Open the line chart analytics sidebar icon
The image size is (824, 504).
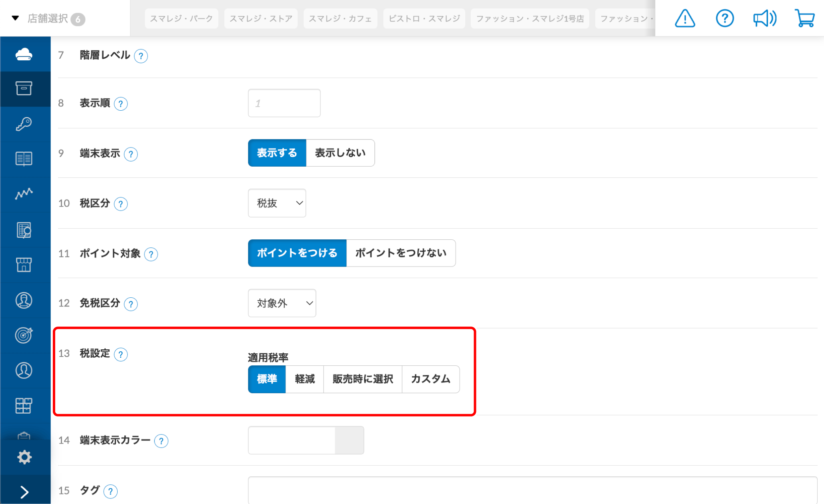click(x=24, y=194)
